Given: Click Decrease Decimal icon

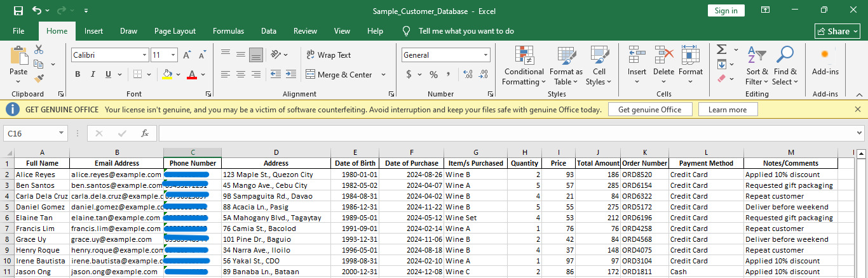Looking at the screenshot, I should 483,74.
